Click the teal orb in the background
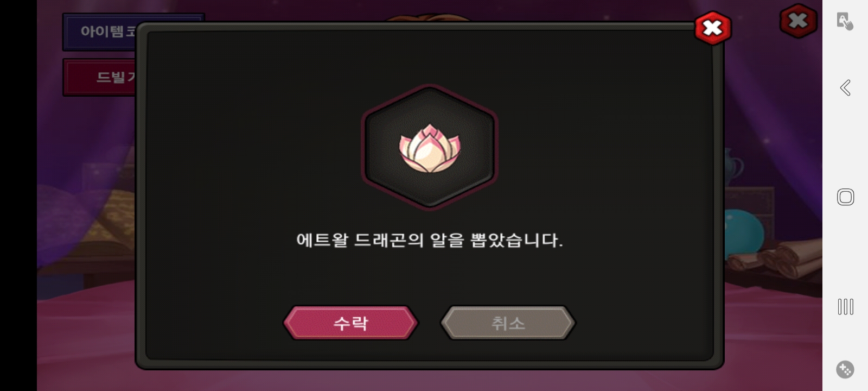Screen dimensions: 868x391 743,231
